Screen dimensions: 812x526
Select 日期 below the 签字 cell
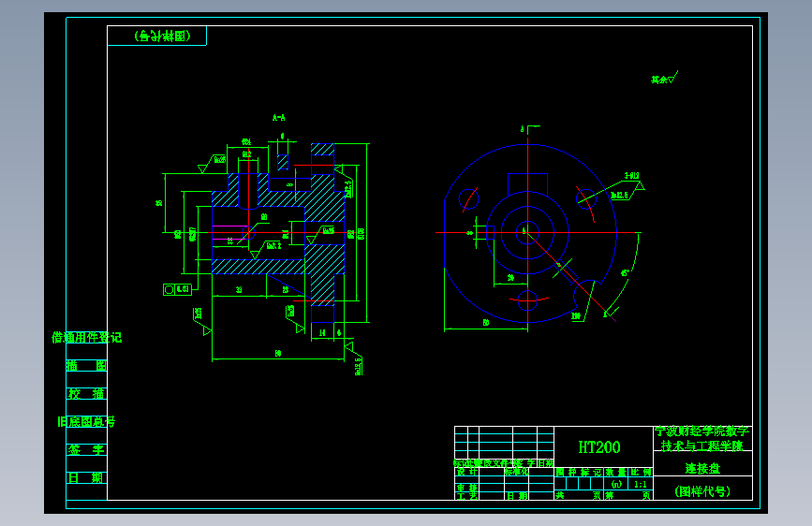86,478
